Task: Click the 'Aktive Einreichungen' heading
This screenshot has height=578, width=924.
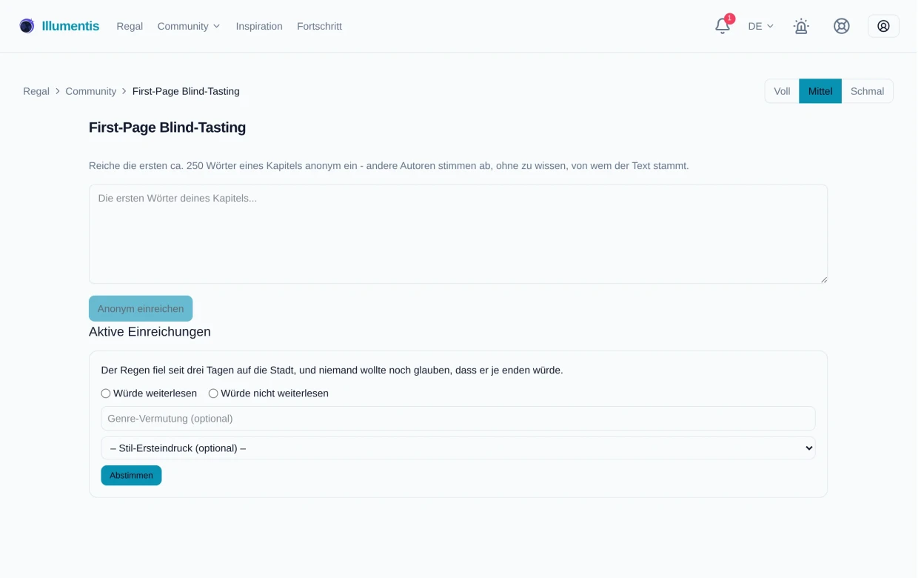Action: pos(150,331)
